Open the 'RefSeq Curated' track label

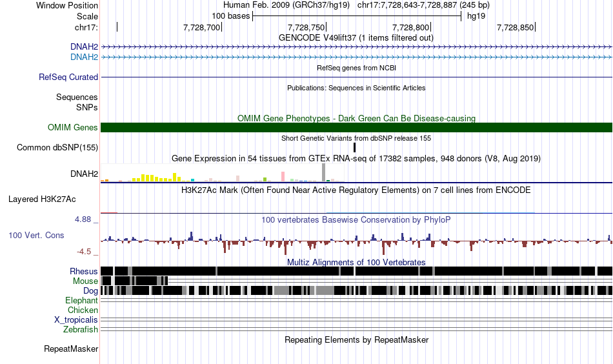(x=68, y=77)
